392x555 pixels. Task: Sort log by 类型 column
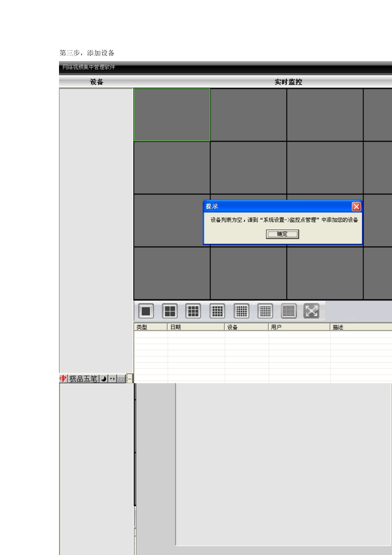coord(151,327)
